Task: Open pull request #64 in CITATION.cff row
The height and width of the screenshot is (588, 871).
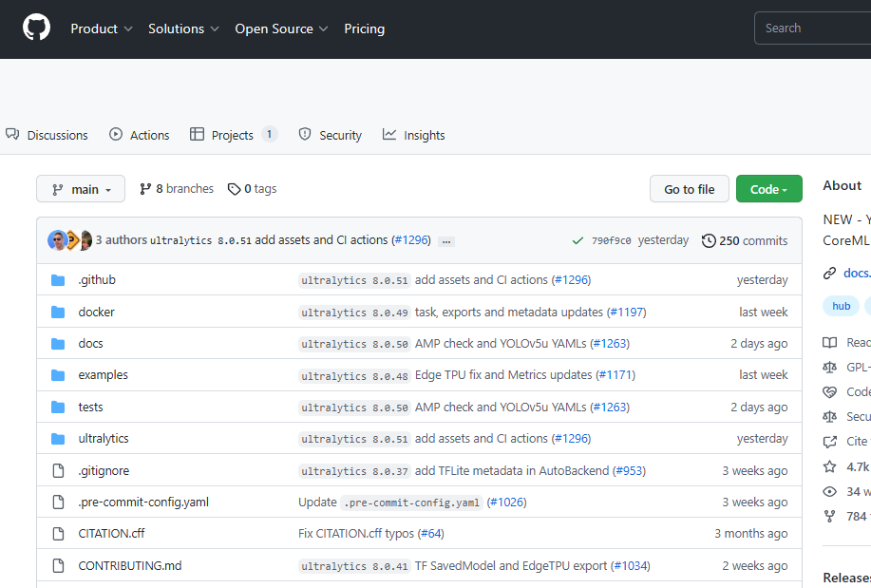Action: click(430, 534)
